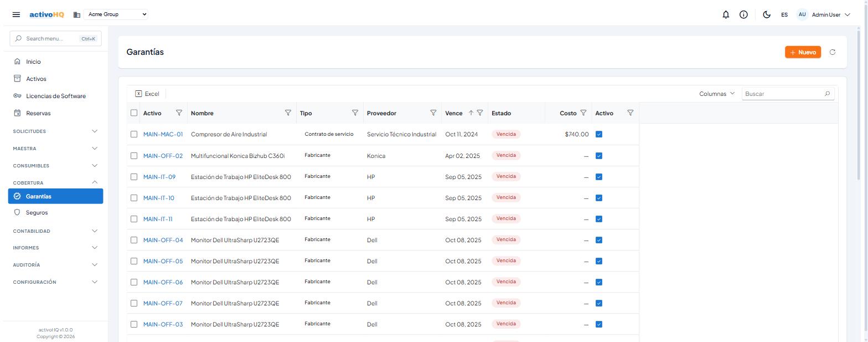Expand the Consumibles menu section
The width and height of the screenshot is (868, 342).
click(55, 166)
